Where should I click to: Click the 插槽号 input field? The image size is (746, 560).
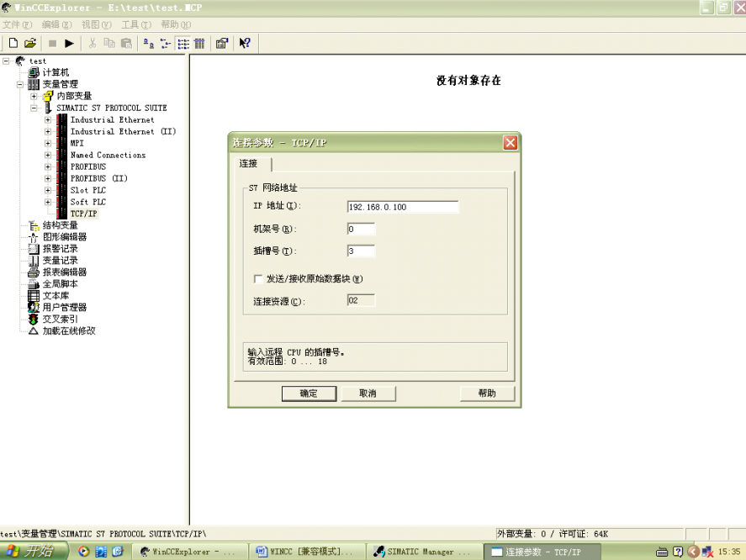(361, 251)
